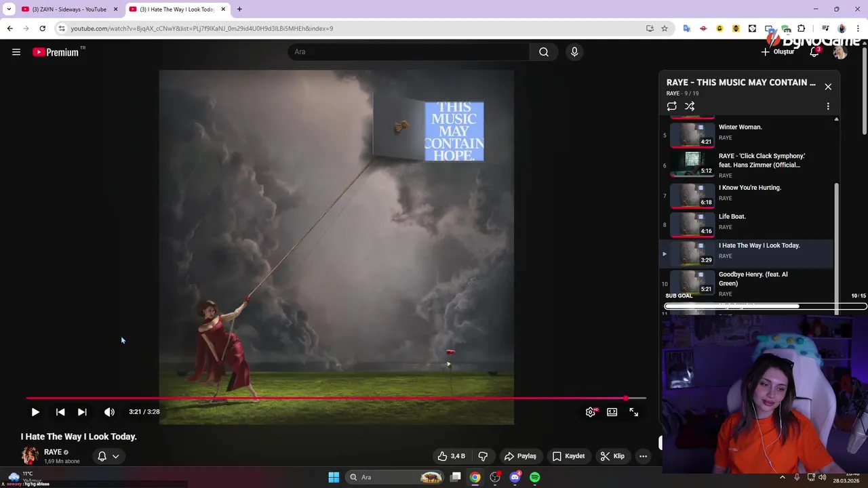Open the YouTube guide hamburger menu
868x488 pixels.
click(x=16, y=52)
